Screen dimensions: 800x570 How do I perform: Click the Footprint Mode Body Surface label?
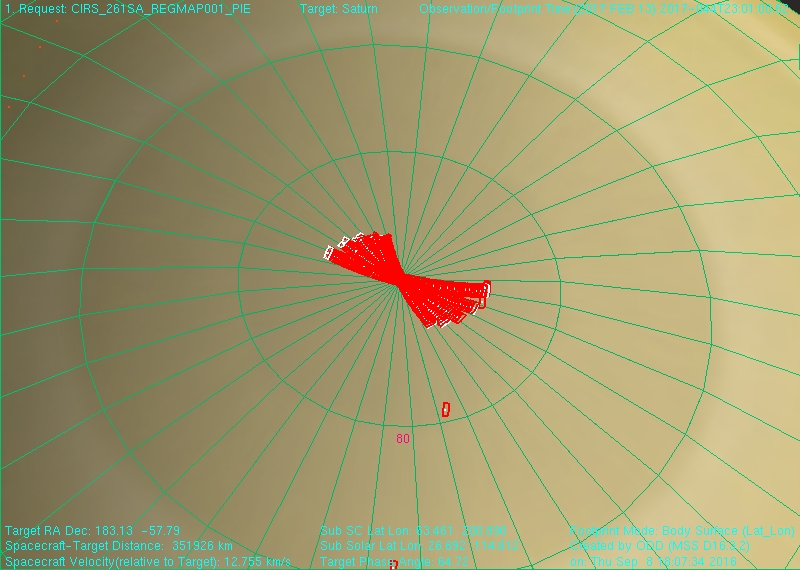pyautogui.click(x=682, y=531)
